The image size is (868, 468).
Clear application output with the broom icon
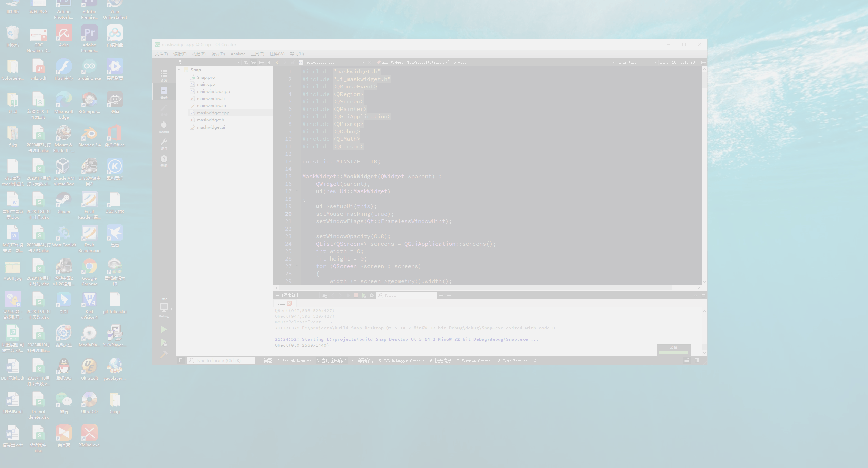click(x=325, y=295)
